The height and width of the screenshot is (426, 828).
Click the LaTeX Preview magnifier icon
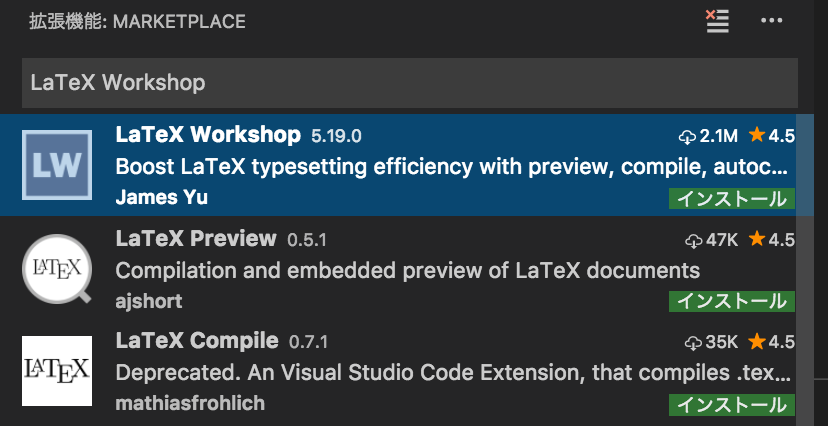click(57, 268)
